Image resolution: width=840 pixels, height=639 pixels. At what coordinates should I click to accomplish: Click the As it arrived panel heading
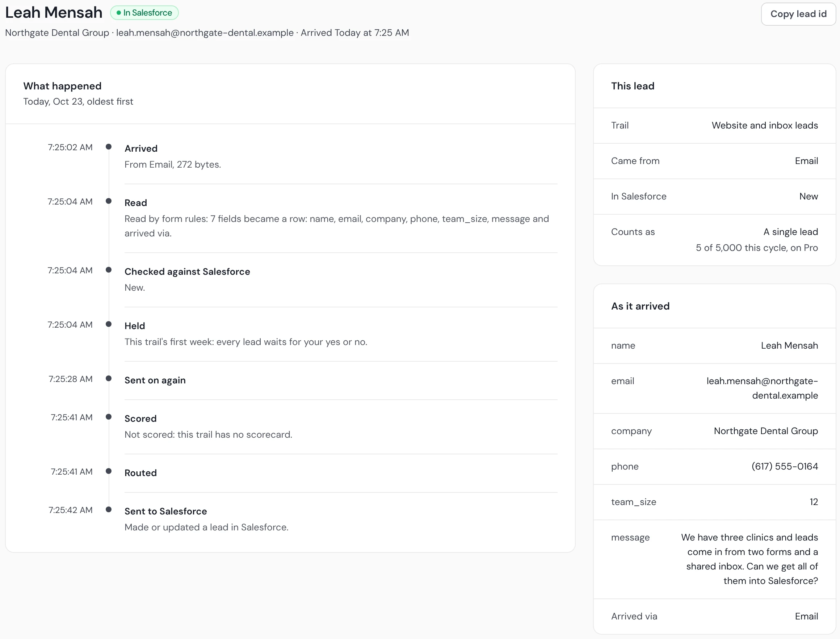pos(640,306)
